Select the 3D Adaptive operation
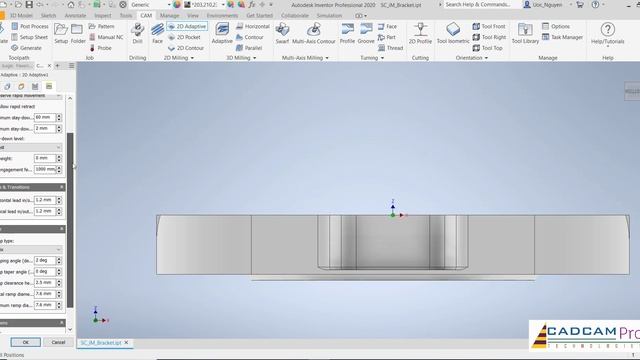 click(x=222, y=33)
